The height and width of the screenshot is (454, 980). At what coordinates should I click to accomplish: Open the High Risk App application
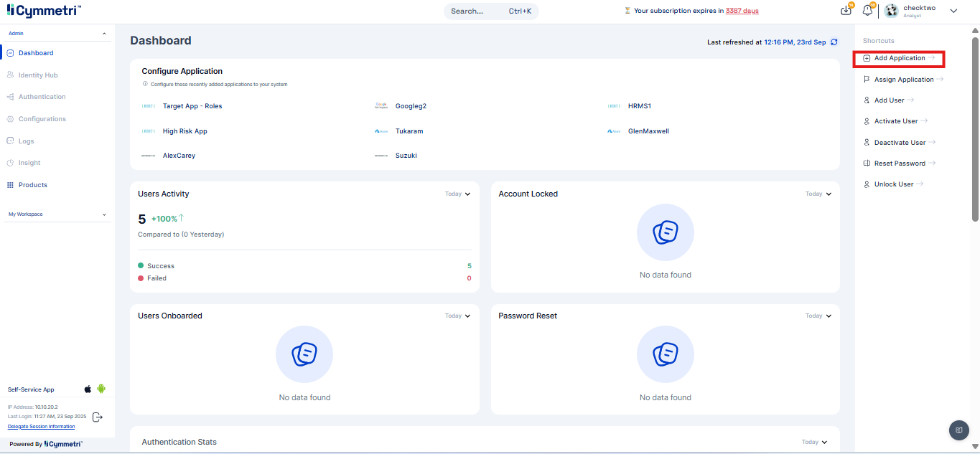point(185,131)
